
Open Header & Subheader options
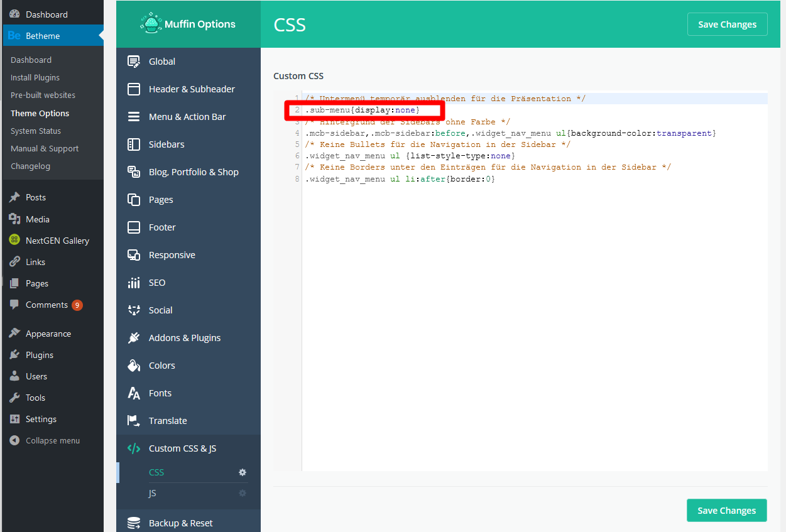[188, 89]
